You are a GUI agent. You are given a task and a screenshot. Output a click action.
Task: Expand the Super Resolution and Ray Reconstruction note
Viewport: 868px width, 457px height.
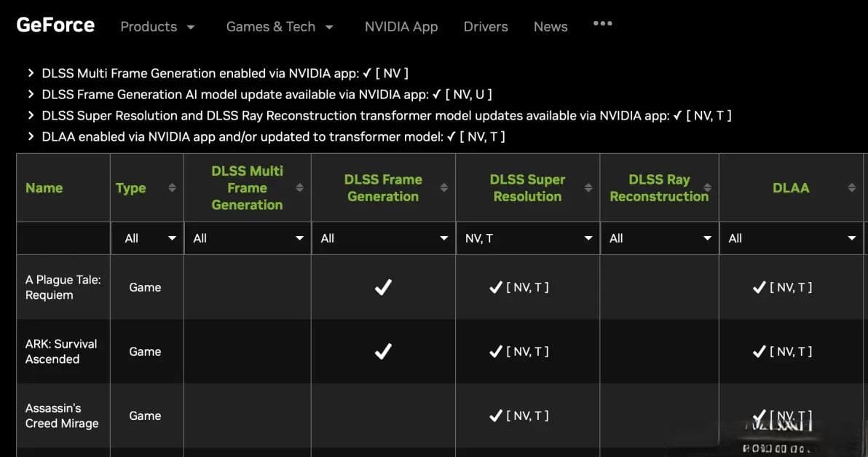click(x=31, y=115)
